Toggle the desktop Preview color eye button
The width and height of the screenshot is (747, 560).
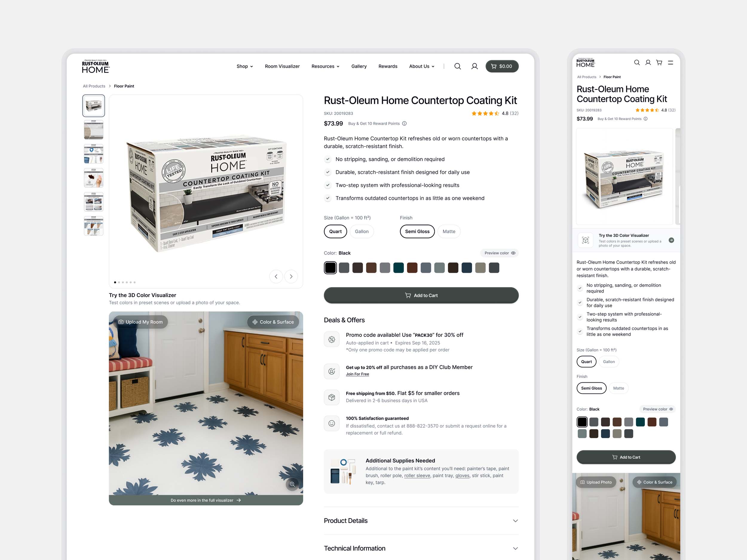point(499,253)
